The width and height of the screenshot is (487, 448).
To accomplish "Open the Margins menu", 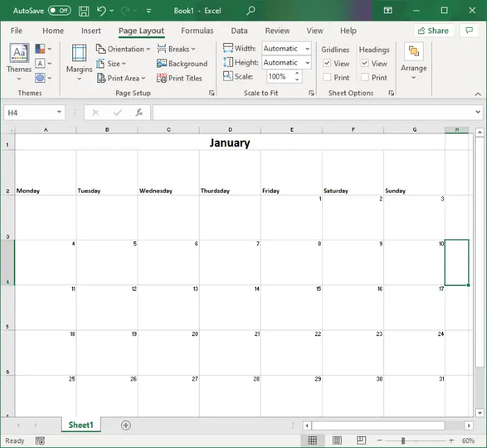I will 79,62.
